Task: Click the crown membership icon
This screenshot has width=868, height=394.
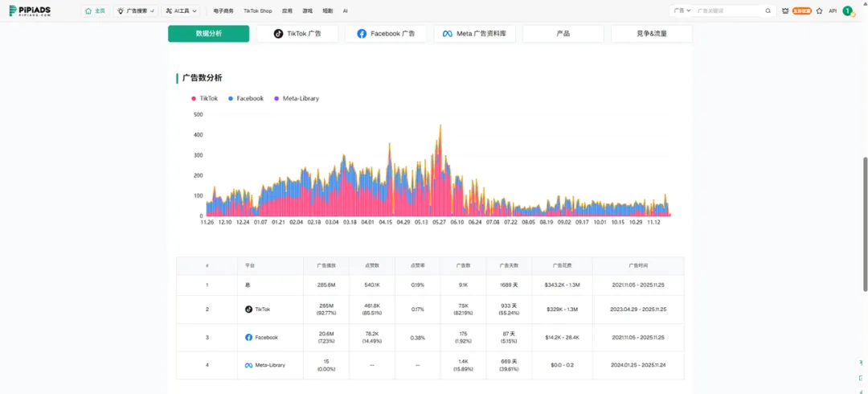Action: pos(786,11)
